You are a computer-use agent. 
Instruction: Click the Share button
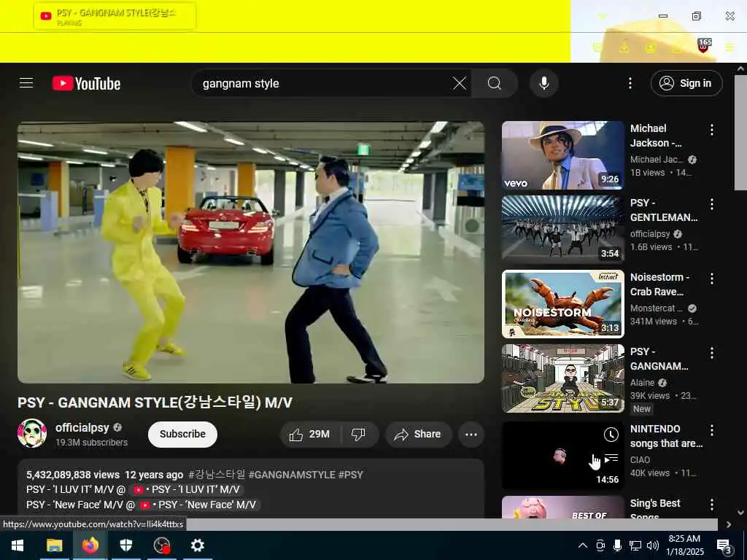[418, 435]
